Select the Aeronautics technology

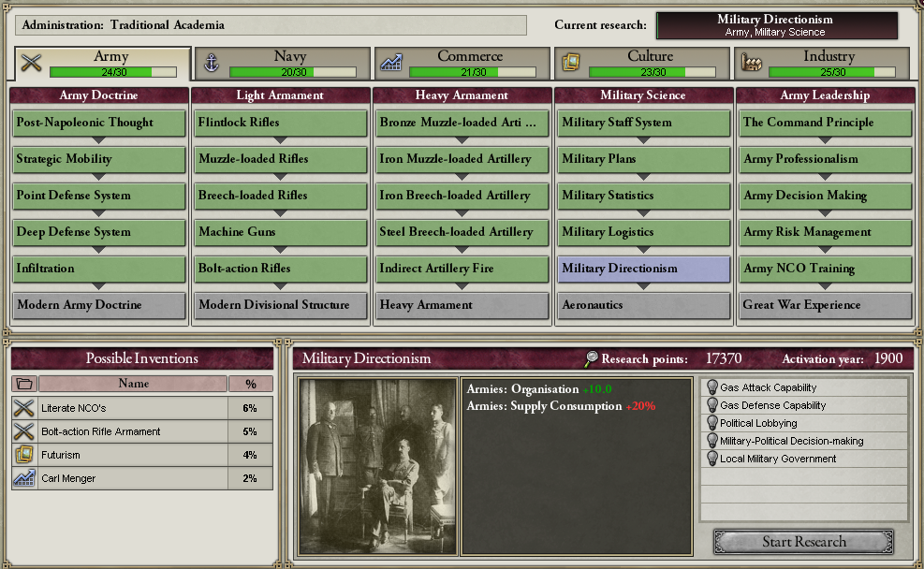[x=643, y=305]
